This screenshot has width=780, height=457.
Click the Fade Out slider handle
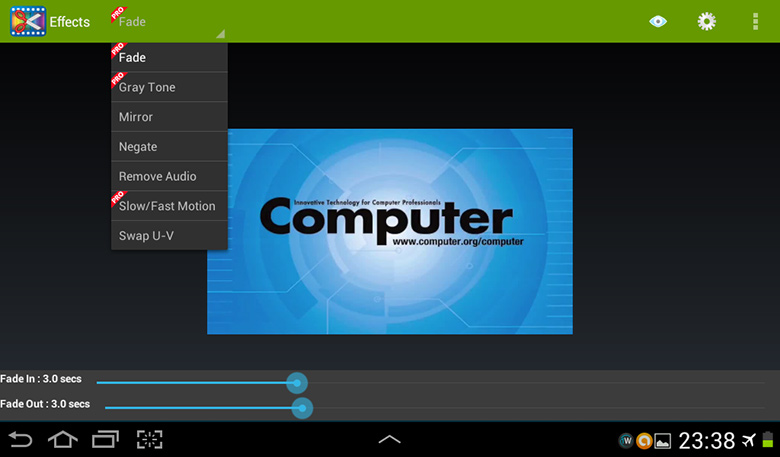[x=302, y=408]
